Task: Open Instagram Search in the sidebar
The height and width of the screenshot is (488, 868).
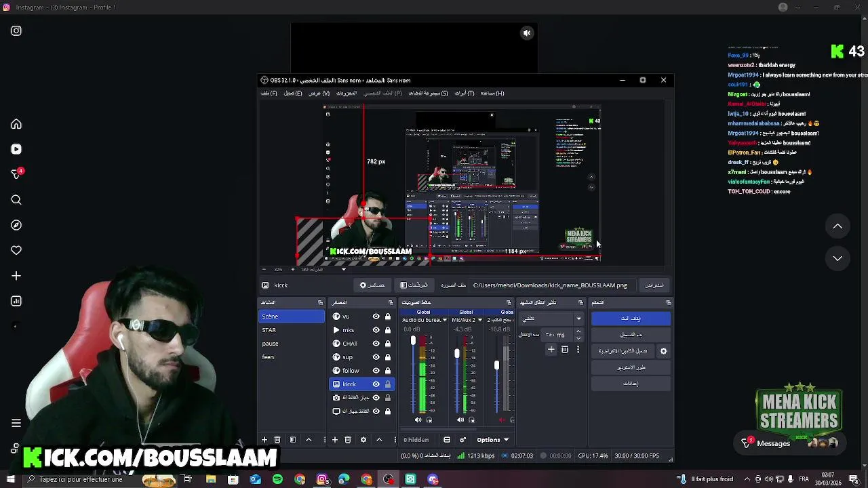Action: point(16,200)
